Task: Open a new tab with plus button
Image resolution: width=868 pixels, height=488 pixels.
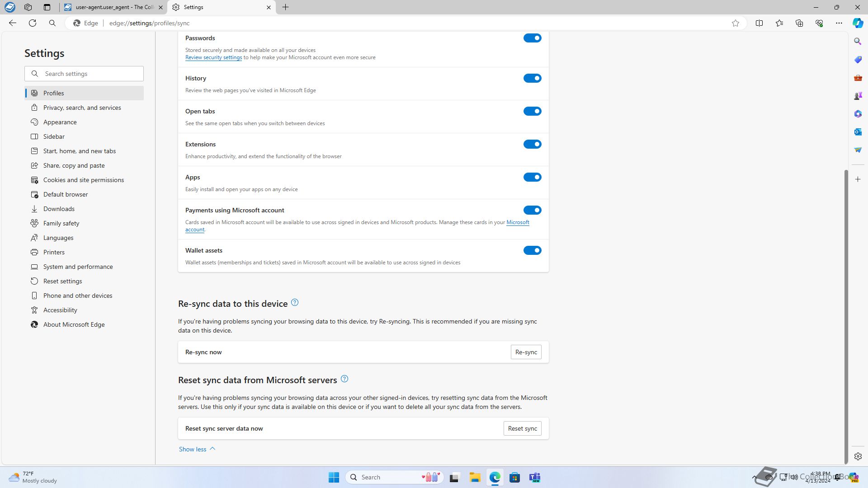Action: point(285,7)
